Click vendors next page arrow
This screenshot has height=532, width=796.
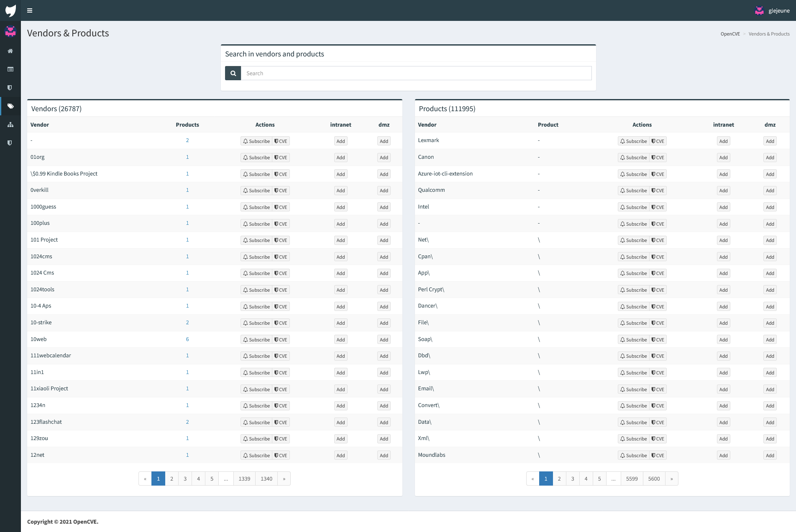pos(284,479)
